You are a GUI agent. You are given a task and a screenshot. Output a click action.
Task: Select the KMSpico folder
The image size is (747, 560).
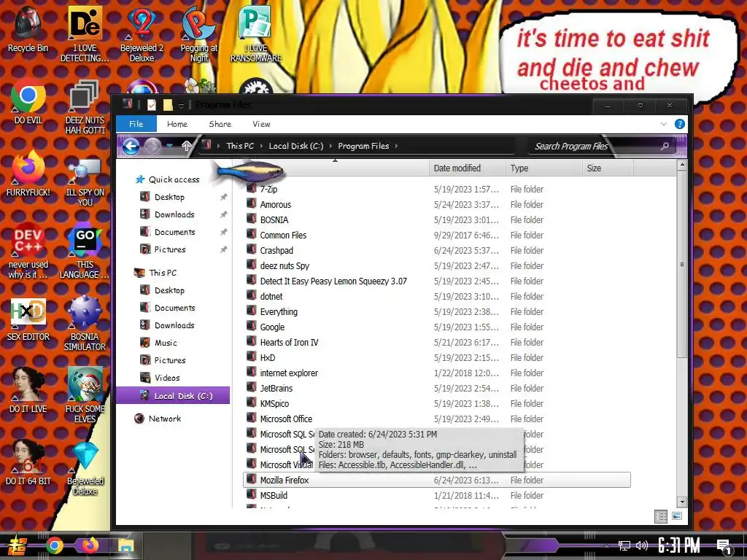pyautogui.click(x=438, y=404)
